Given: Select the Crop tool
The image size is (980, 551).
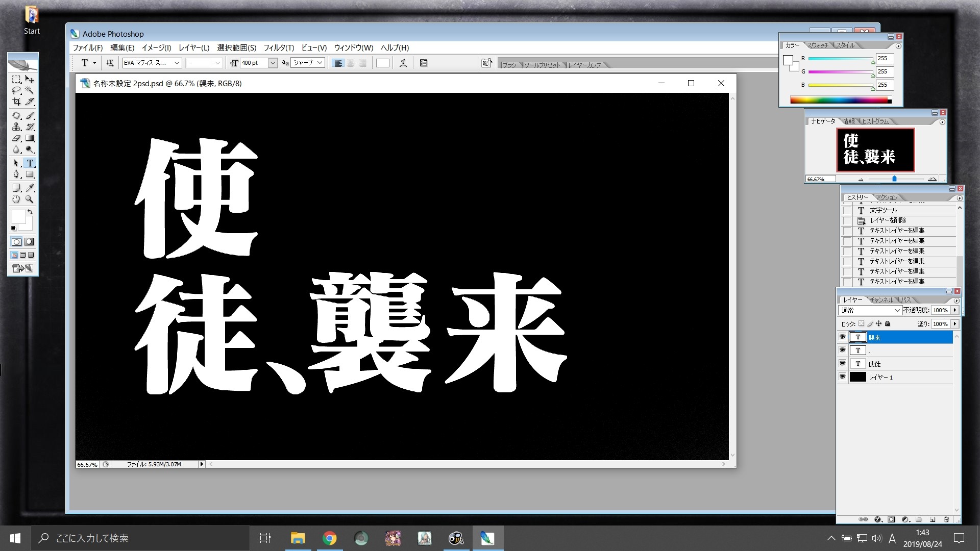Looking at the screenshot, I should [16, 102].
